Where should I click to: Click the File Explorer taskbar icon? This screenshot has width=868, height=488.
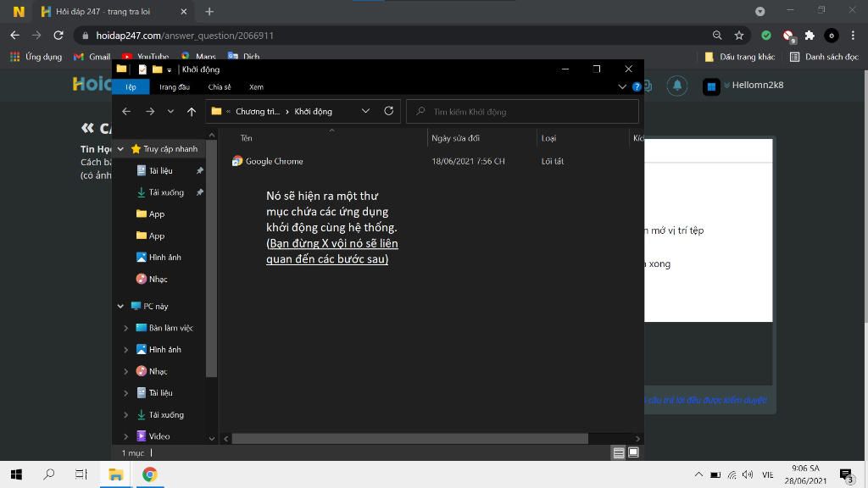point(115,474)
